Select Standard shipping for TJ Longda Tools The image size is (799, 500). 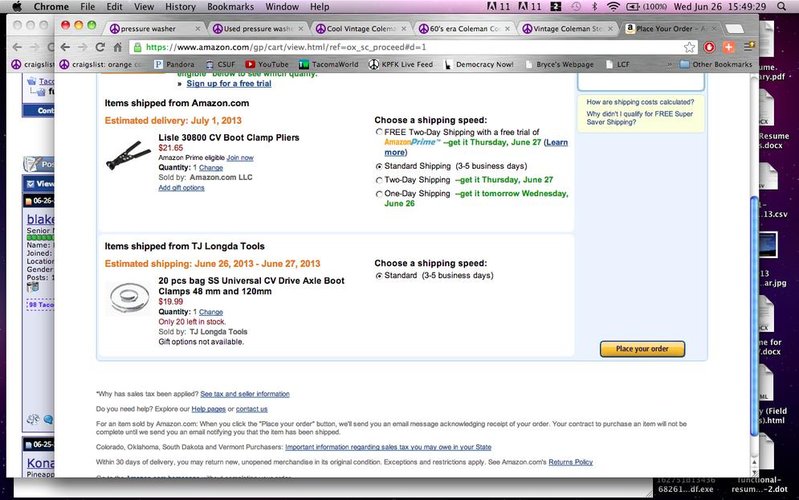pyautogui.click(x=379, y=276)
